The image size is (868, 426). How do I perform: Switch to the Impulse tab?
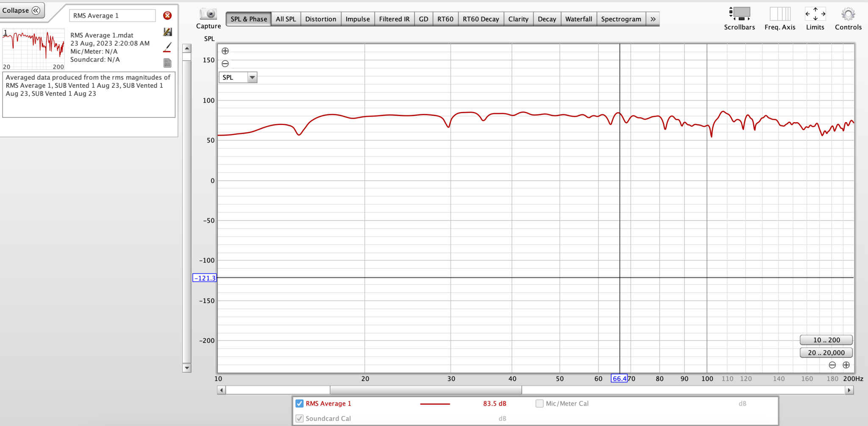(357, 19)
